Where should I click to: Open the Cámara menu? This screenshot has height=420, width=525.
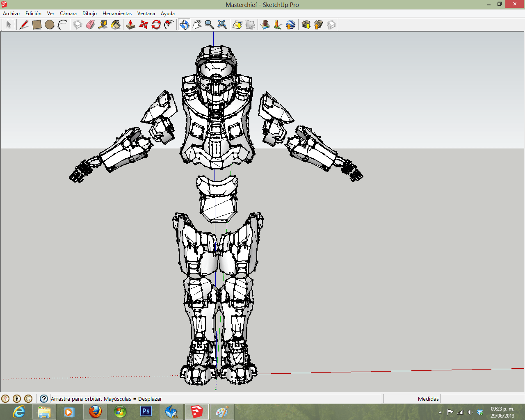click(68, 14)
